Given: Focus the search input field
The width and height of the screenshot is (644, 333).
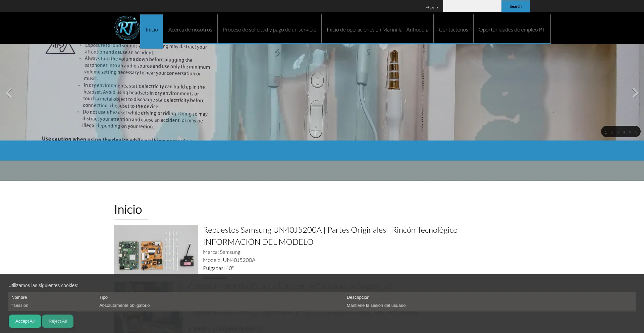Looking at the screenshot, I should coord(472,6).
